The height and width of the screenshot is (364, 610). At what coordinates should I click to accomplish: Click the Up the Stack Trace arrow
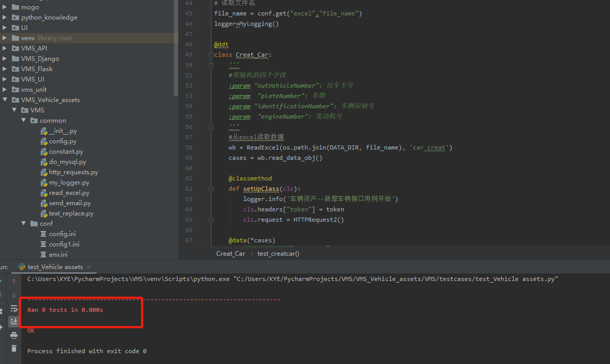tap(14, 282)
